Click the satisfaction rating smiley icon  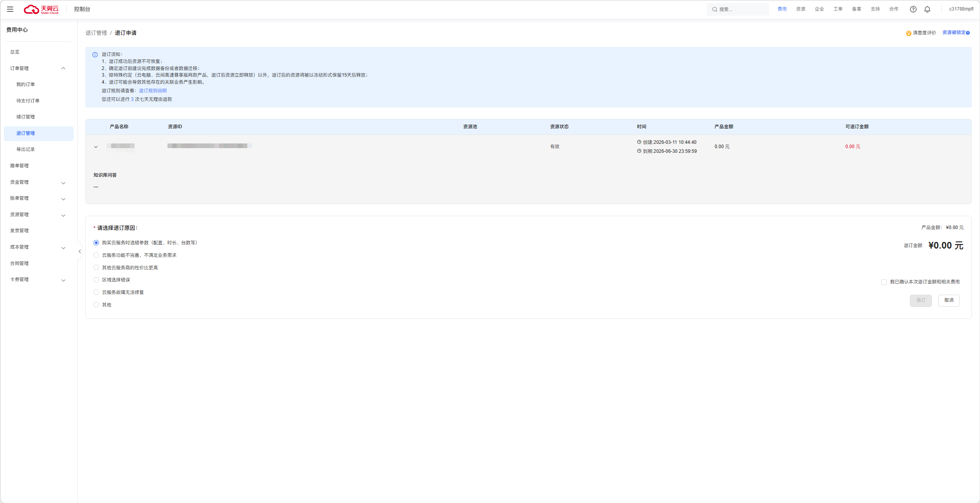click(x=908, y=33)
